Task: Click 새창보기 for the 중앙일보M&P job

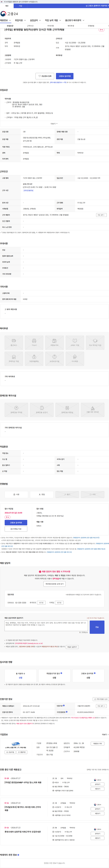Action: coord(98,789)
